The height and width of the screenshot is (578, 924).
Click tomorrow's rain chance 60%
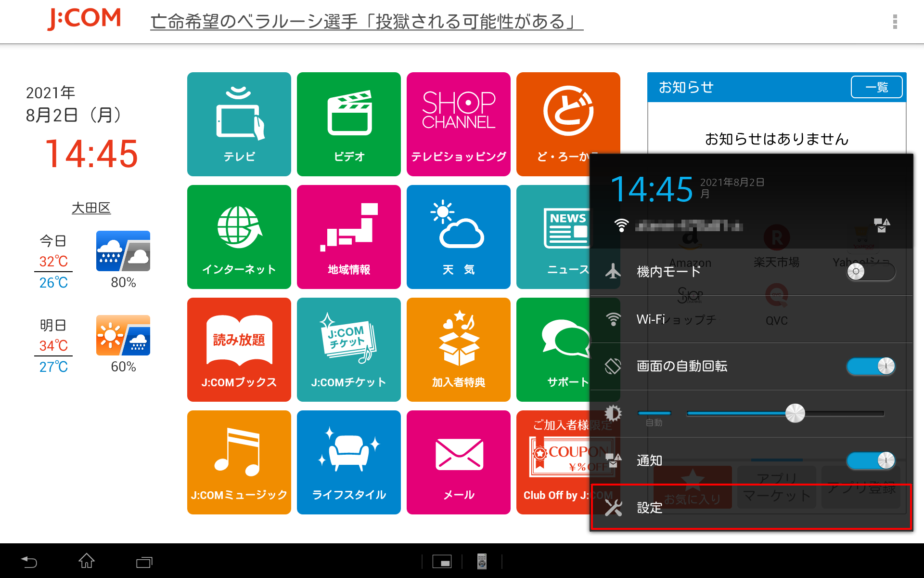click(x=123, y=367)
